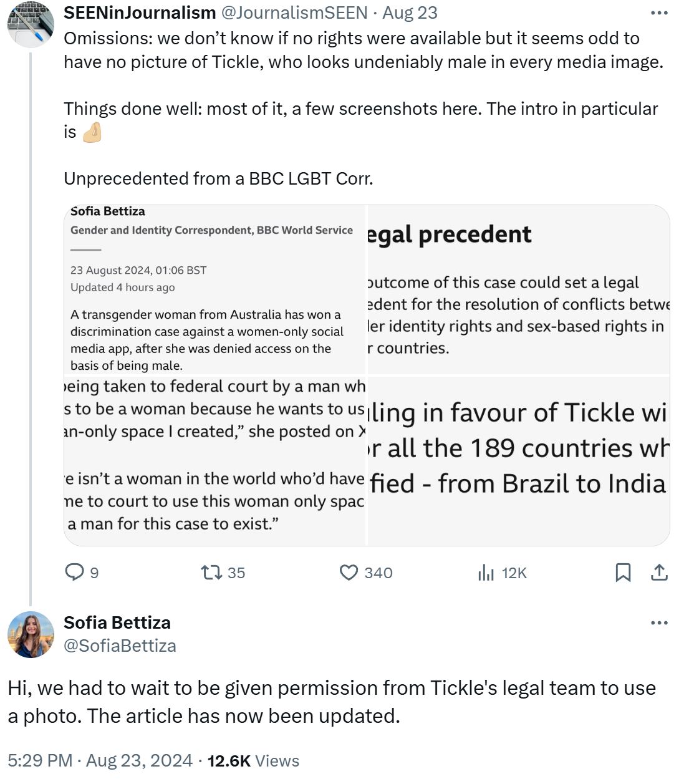
Task: Like the tweet with the heart icon
Action: coord(349,572)
